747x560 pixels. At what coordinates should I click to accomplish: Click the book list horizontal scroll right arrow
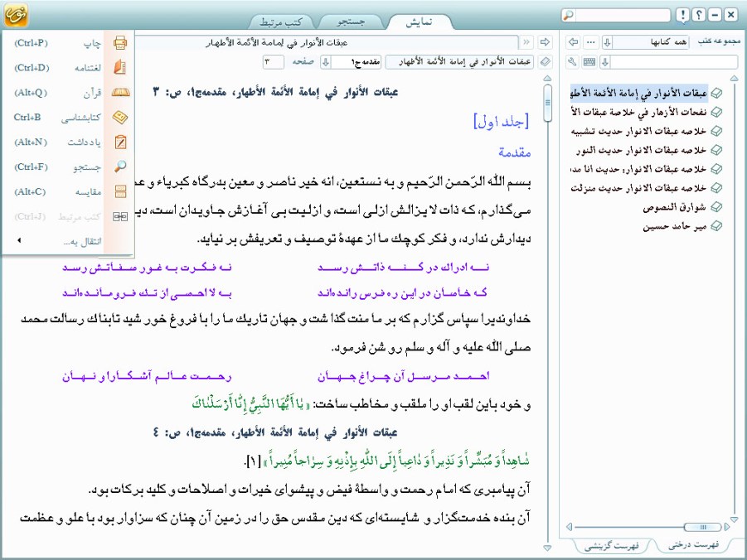[x=726, y=527]
